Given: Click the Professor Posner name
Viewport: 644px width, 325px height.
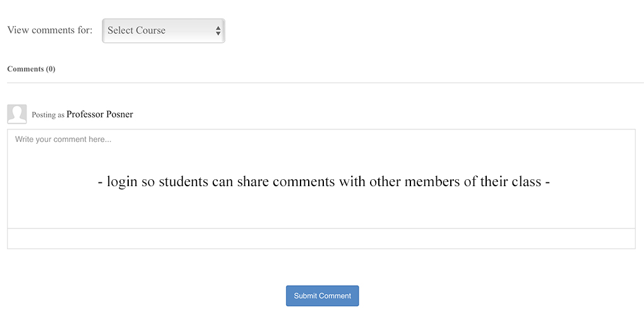Looking at the screenshot, I should coord(100,114).
